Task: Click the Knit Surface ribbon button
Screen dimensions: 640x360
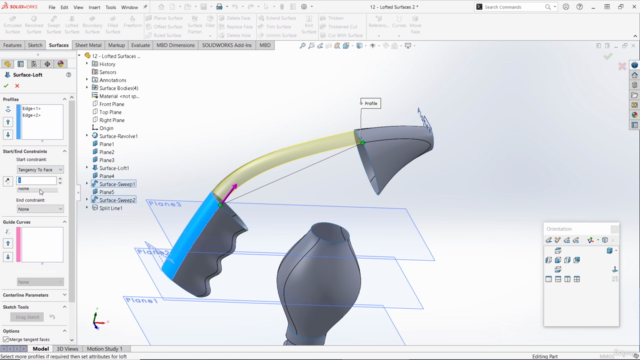Action: pos(309,25)
